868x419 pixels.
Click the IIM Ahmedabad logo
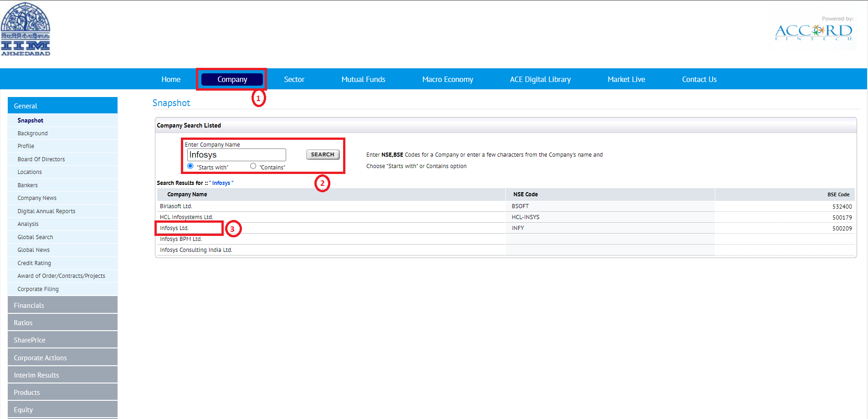[26, 29]
